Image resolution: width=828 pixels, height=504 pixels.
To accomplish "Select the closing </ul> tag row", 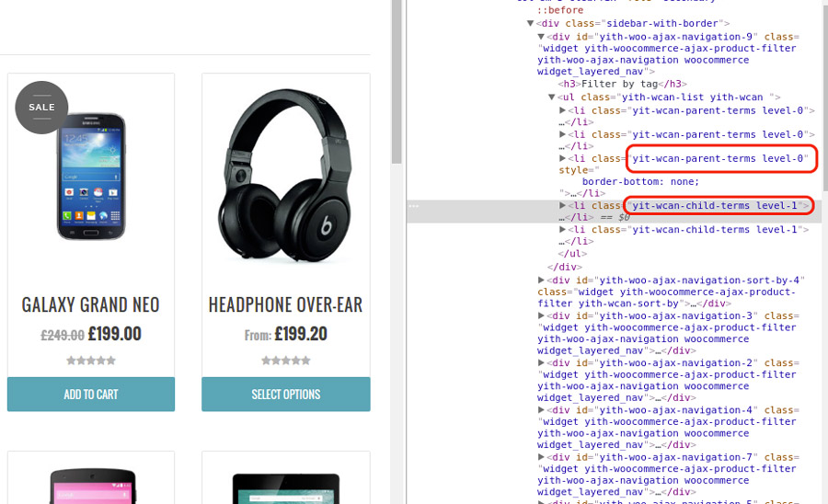I will point(572,253).
